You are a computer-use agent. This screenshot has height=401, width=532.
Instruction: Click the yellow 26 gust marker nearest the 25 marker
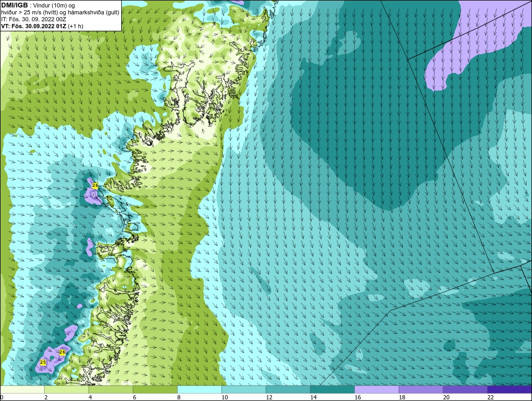(x=62, y=352)
